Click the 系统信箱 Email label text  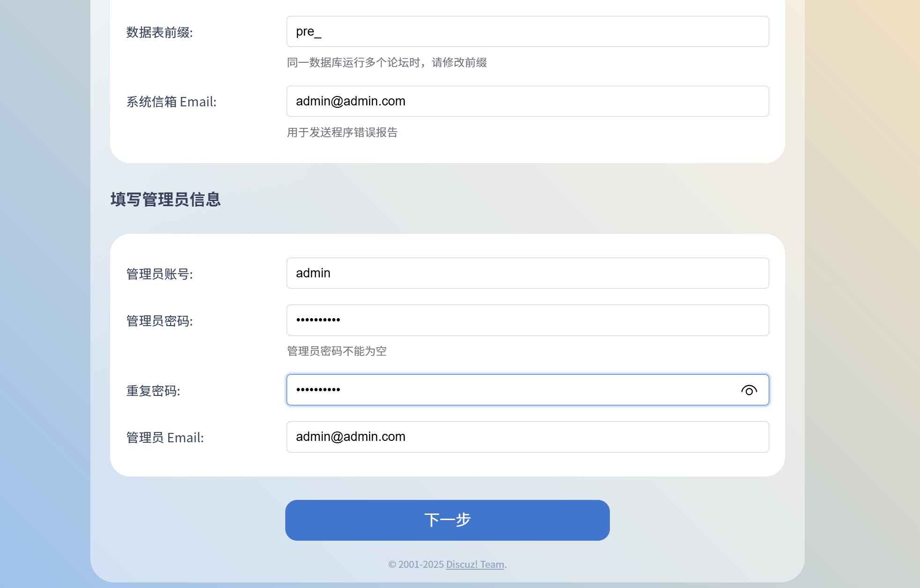pos(171,102)
